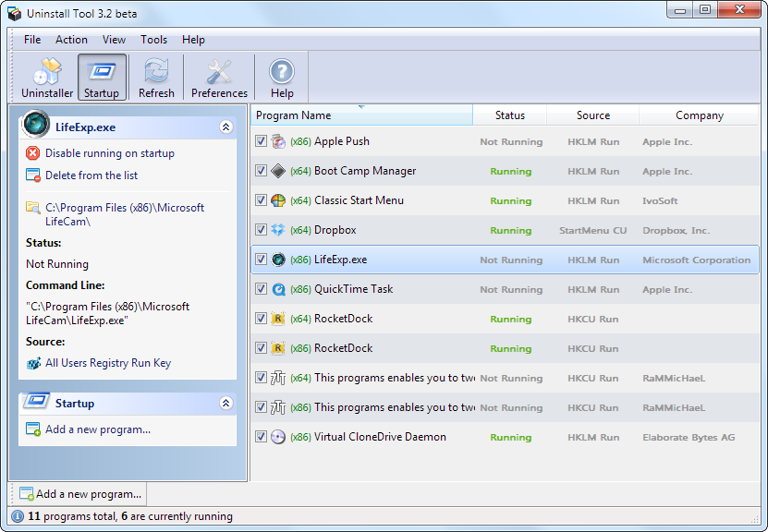Open the Help menu

point(193,40)
